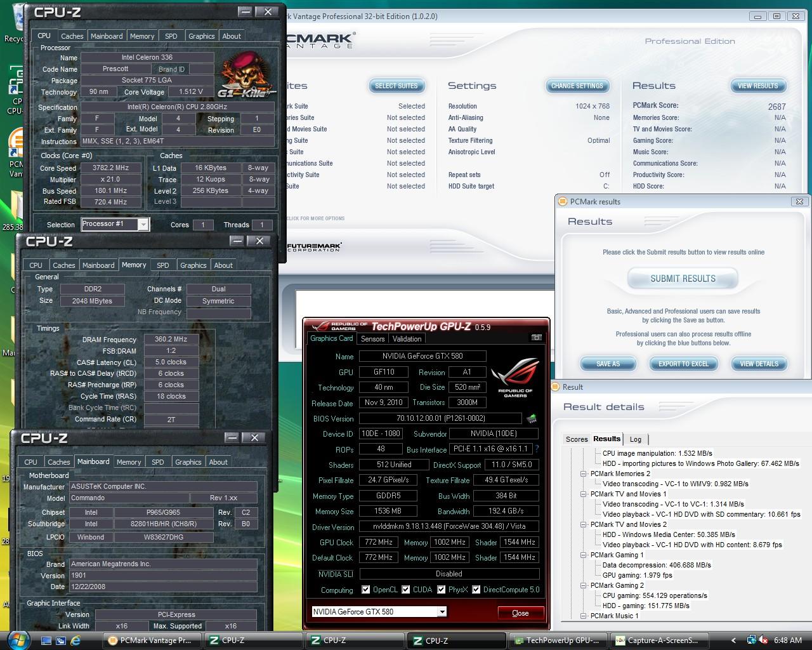Click SUBMIT RESULTS button
Image resolution: width=812 pixels, height=650 pixels.
click(683, 278)
